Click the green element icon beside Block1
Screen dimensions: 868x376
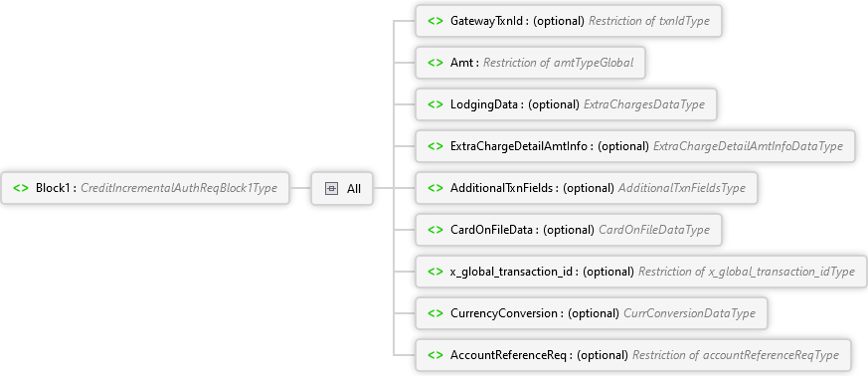coord(21,188)
